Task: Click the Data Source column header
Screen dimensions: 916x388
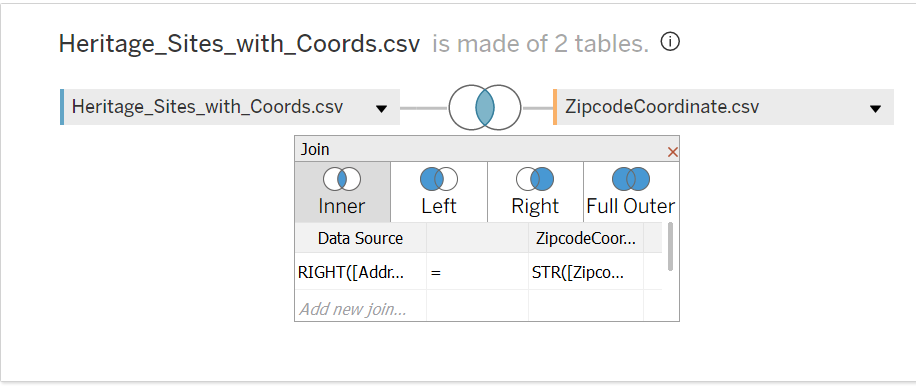Action: pos(360,238)
